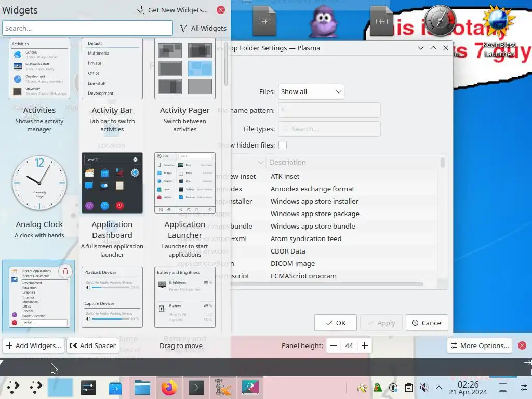The image size is (532, 399).
Task: Remove the Application Menu widget with trash icon
Action: (65, 271)
